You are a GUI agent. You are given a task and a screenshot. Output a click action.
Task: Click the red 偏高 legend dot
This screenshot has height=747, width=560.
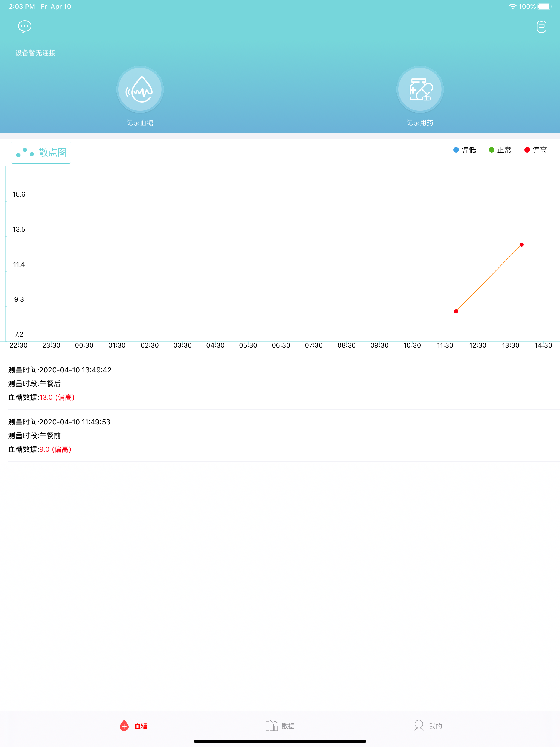pos(527,150)
